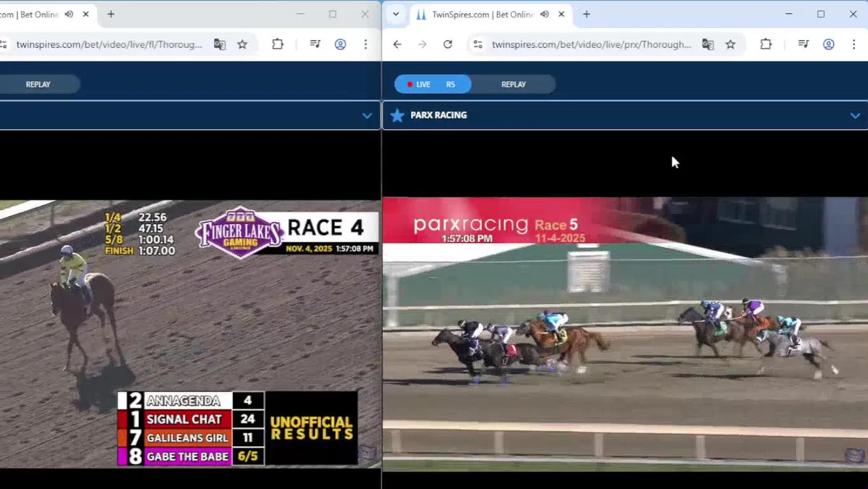The width and height of the screenshot is (868, 489).
Task: Switch to LIVE R5 video mode
Action: tap(433, 84)
